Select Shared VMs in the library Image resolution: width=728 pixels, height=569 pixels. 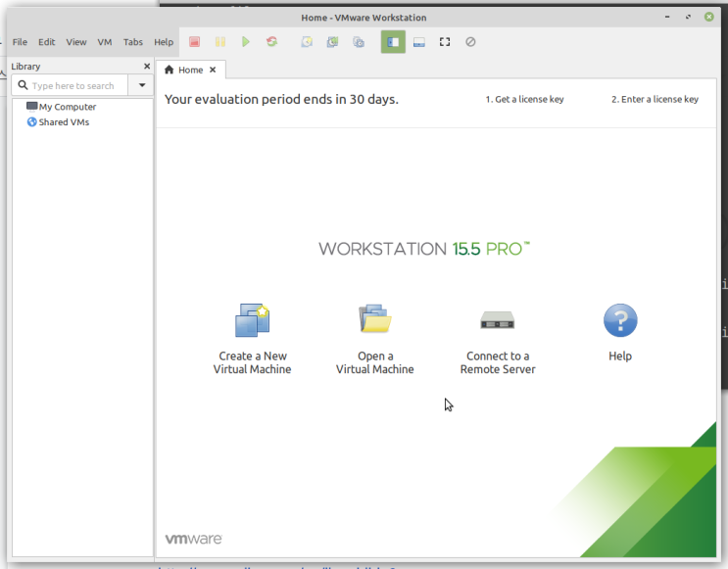click(x=58, y=122)
